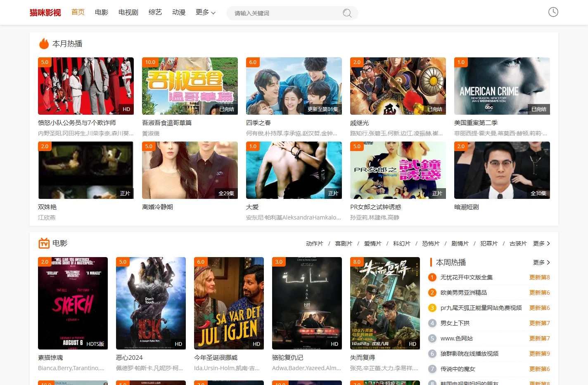
Task: Click 更新第9 beside 狼群影院在线播放视频
Action: 539,354
